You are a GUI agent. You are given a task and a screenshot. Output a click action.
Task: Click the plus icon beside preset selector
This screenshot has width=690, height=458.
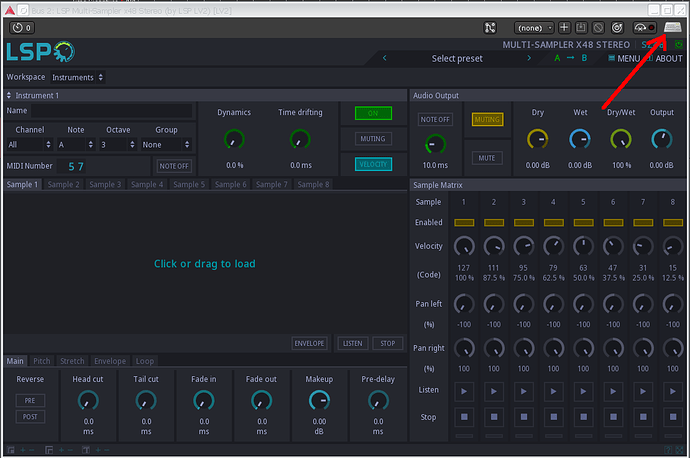tap(564, 28)
